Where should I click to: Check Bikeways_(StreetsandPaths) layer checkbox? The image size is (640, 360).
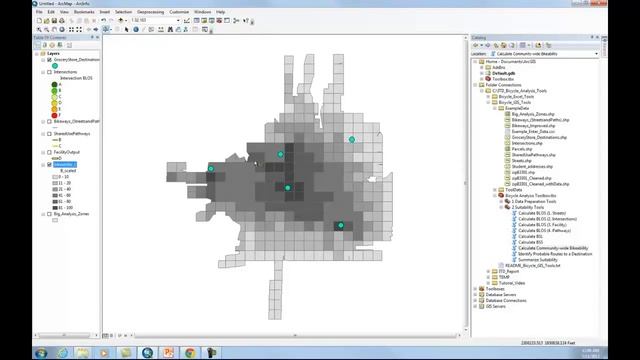pos(49,121)
